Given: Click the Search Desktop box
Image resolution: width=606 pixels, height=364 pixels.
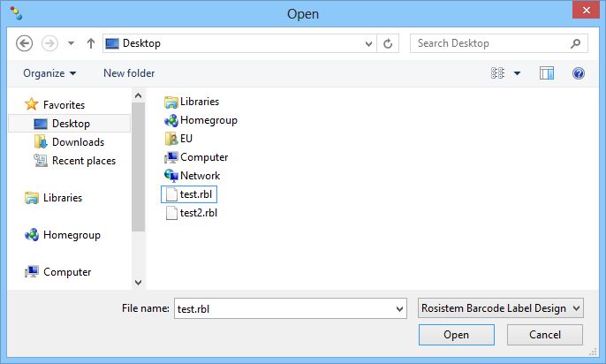Looking at the screenshot, I should tap(498, 43).
